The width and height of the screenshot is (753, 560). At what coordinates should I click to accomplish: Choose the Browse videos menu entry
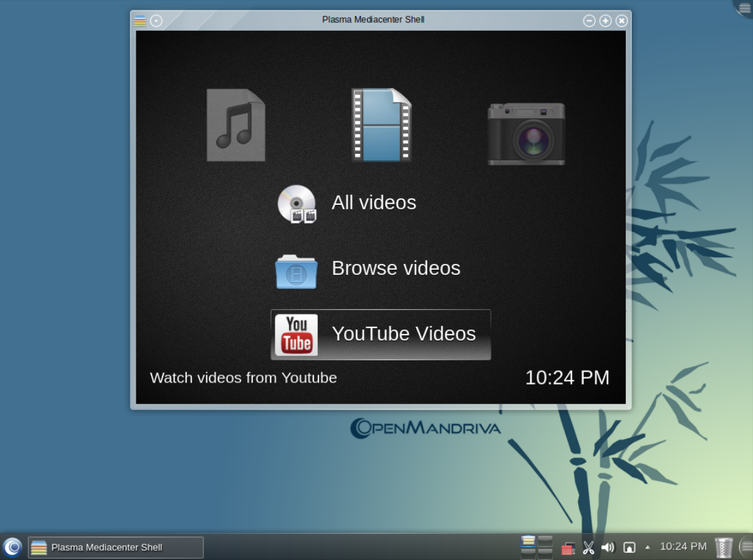(x=396, y=269)
